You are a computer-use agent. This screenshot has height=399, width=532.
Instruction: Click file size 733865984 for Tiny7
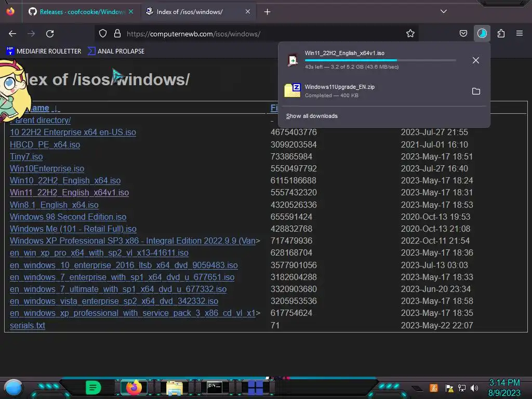(291, 156)
